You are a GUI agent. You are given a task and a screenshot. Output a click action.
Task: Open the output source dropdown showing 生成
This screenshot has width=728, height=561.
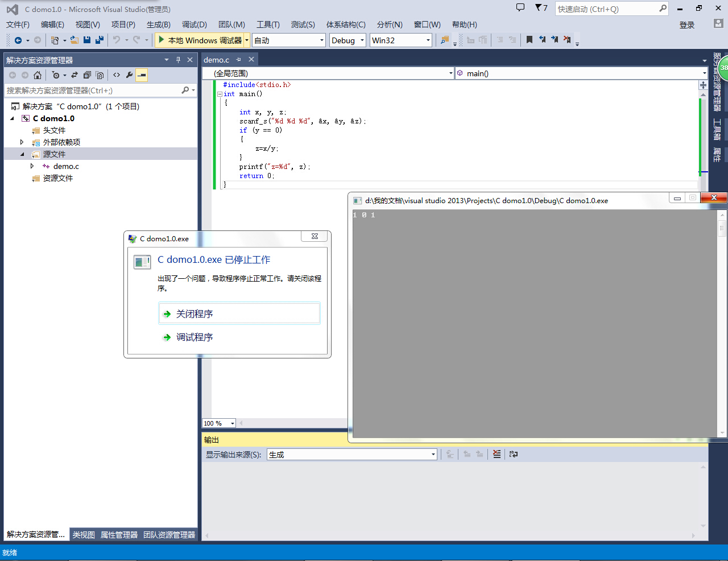tap(352, 455)
